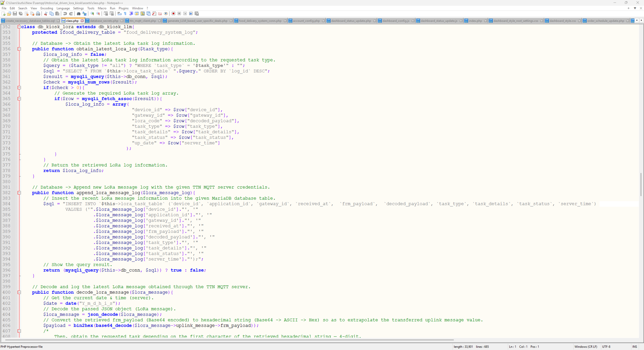Click PHP Hypertext Preprocessor file status text
Image resolution: width=644 pixels, height=350 pixels.
(22, 347)
